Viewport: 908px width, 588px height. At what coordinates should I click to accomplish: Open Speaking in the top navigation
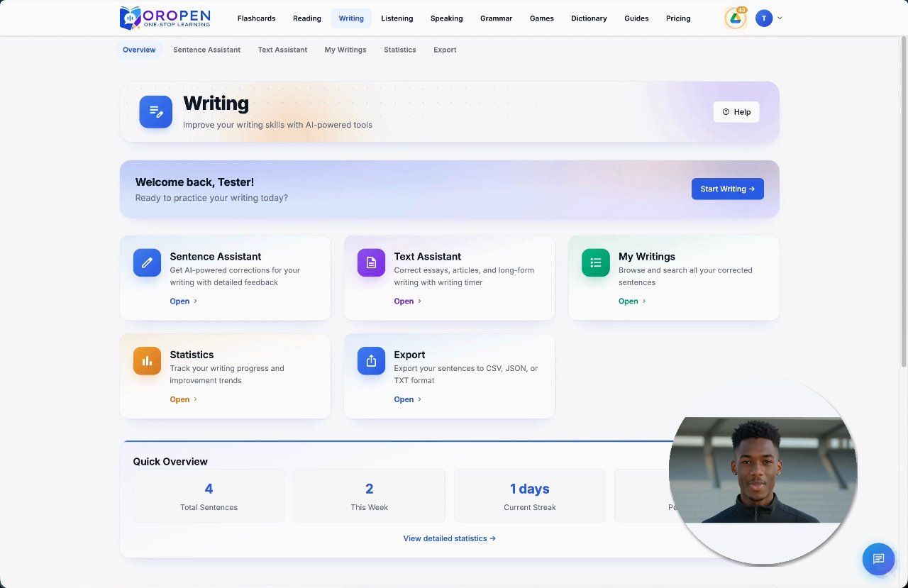[x=447, y=18]
